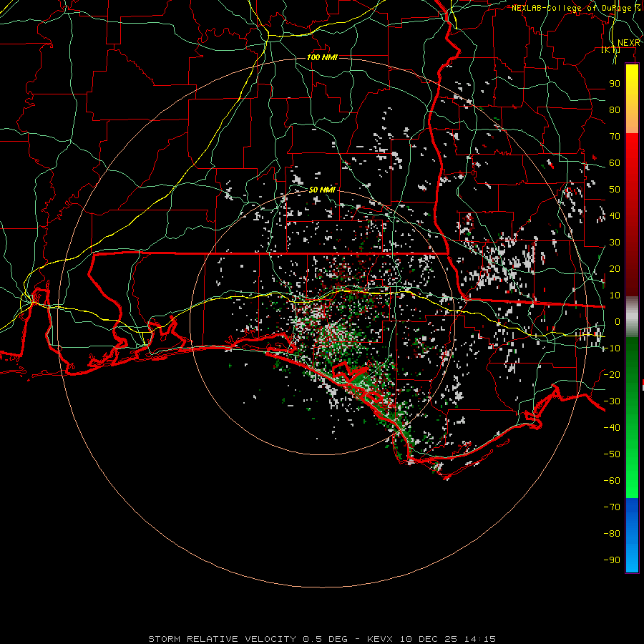Click the positive 60 value on velocity scale
The height and width of the screenshot is (644, 644).
[x=615, y=163]
